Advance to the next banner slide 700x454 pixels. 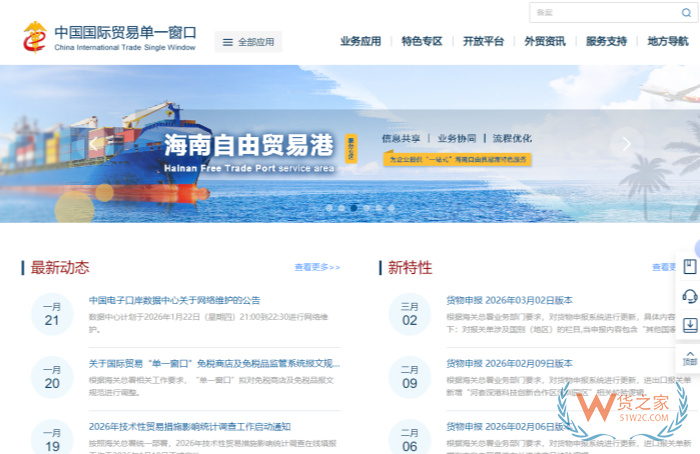pyautogui.click(x=626, y=144)
